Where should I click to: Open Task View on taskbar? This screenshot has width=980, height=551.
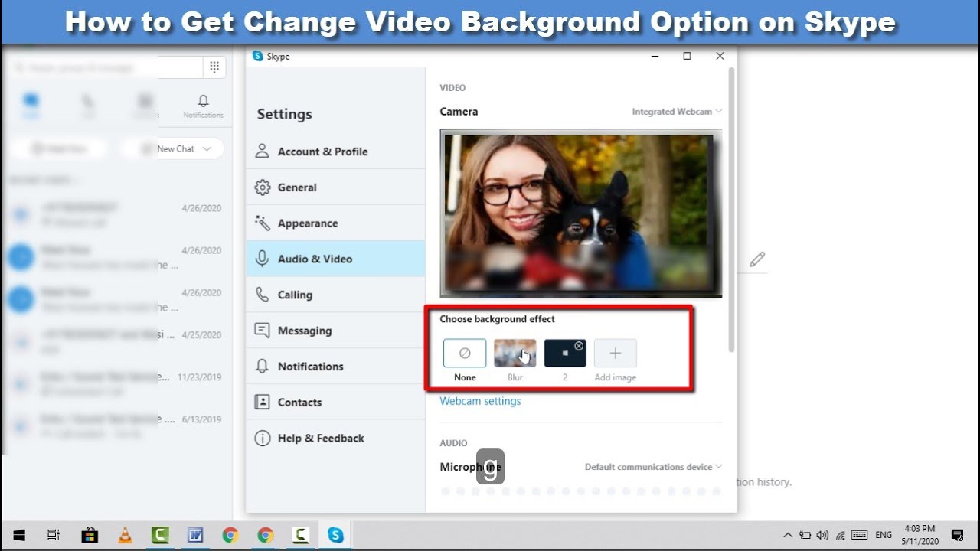pyautogui.click(x=54, y=536)
